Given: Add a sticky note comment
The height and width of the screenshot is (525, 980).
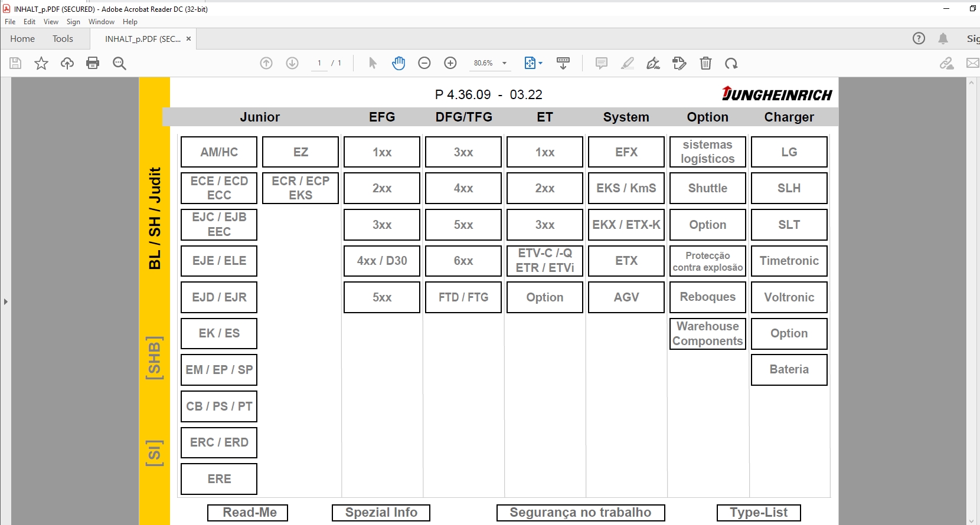Looking at the screenshot, I should tap(602, 63).
